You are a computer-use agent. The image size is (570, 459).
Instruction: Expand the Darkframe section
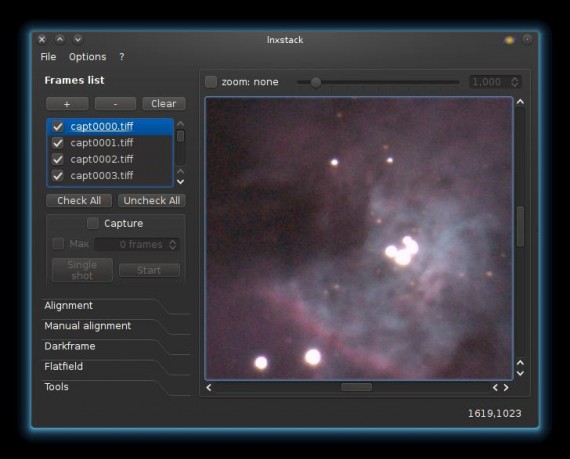coord(70,346)
